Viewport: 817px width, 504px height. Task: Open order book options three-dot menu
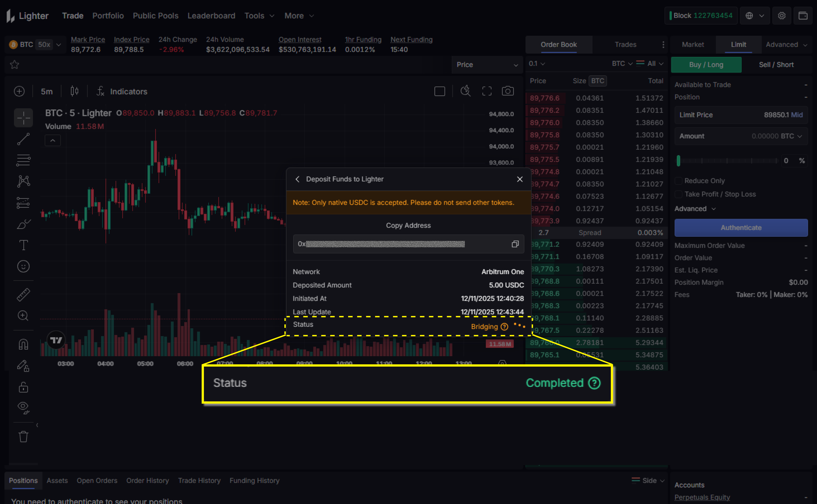pos(663,44)
